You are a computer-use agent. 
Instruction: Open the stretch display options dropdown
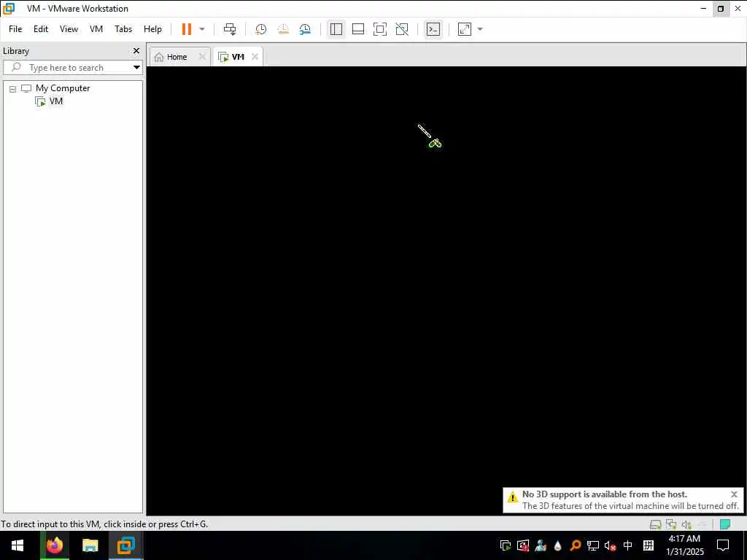480,29
